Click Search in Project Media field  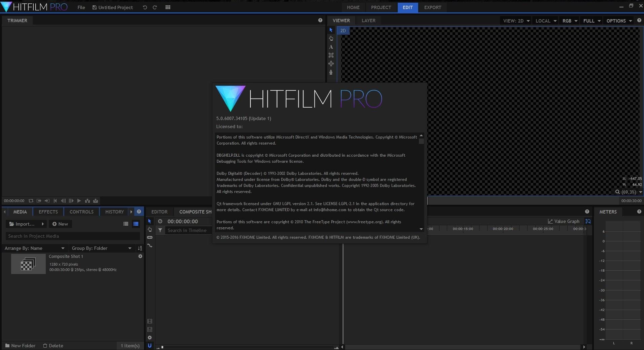click(x=73, y=236)
